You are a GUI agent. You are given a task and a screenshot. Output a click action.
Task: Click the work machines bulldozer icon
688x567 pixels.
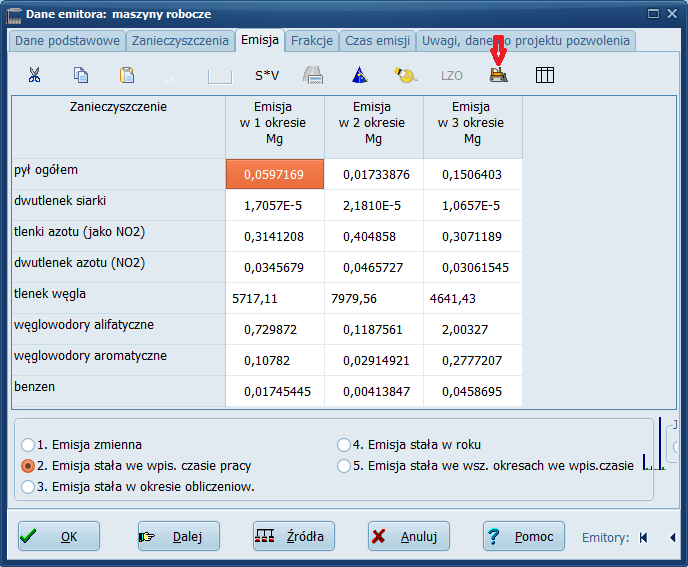(x=498, y=75)
